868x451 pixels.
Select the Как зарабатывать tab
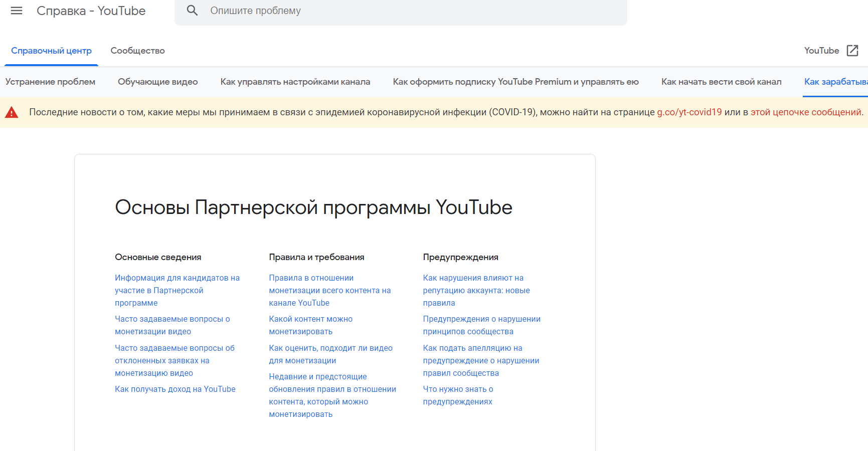click(836, 82)
